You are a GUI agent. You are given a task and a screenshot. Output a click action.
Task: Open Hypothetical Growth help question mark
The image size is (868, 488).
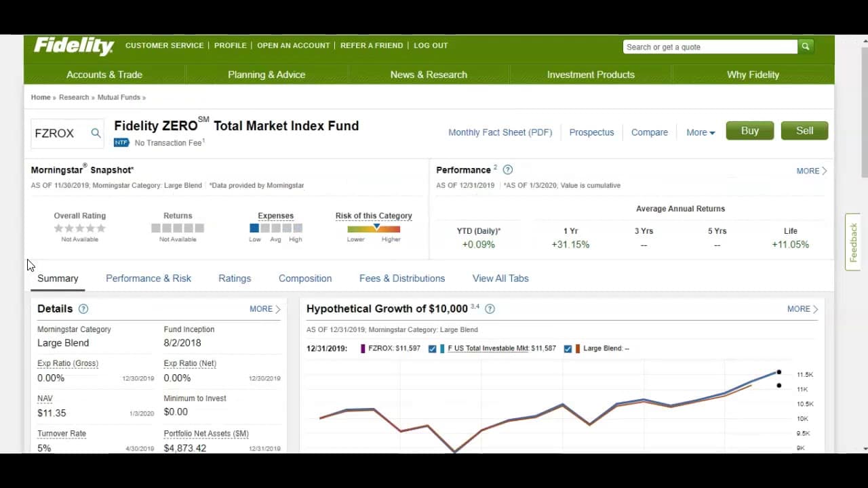(490, 309)
